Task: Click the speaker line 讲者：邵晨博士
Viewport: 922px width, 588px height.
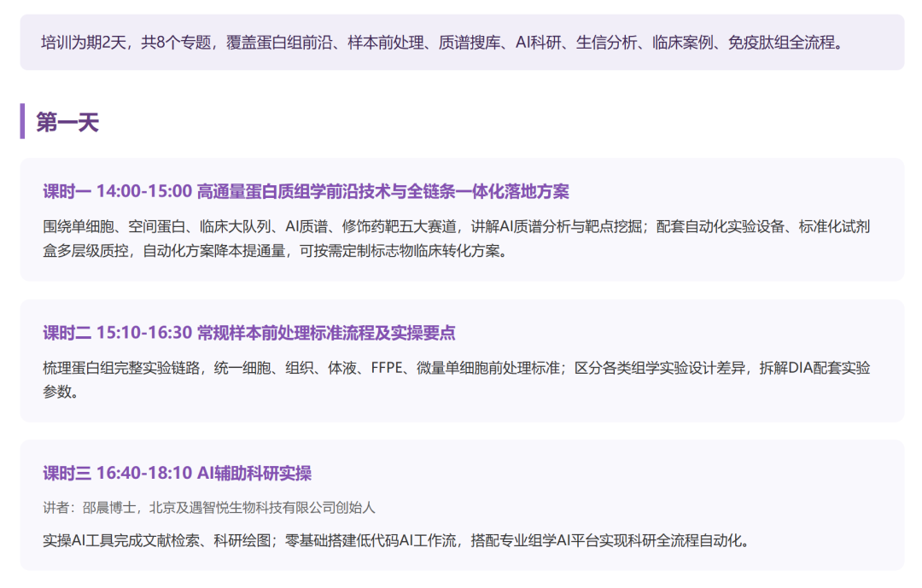Action: click(209, 508)
